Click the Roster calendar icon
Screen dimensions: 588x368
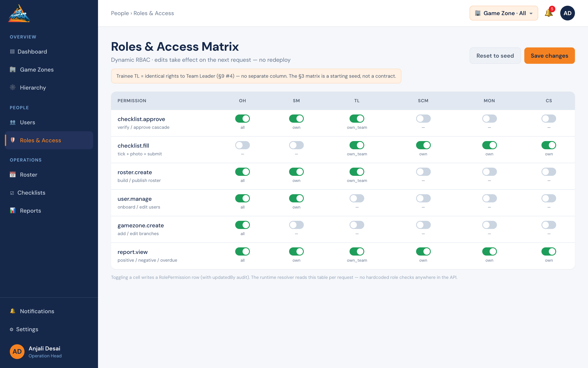pos(13,175)
